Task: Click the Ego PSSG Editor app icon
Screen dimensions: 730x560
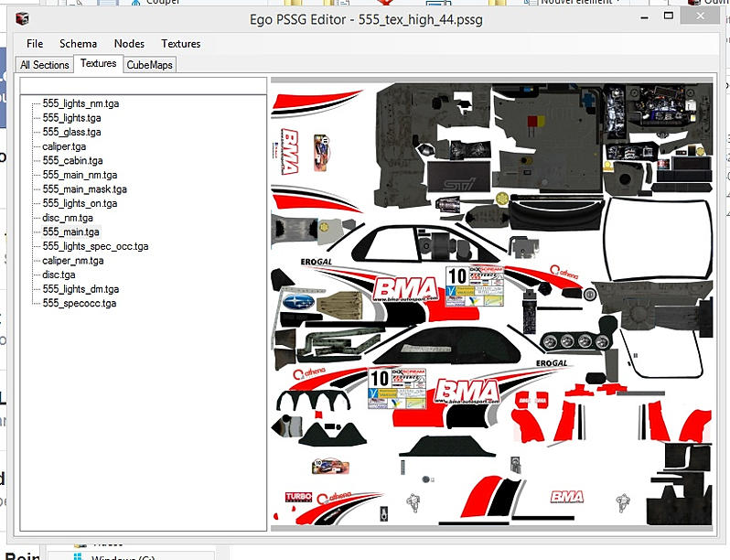Action: coord(22,19)
